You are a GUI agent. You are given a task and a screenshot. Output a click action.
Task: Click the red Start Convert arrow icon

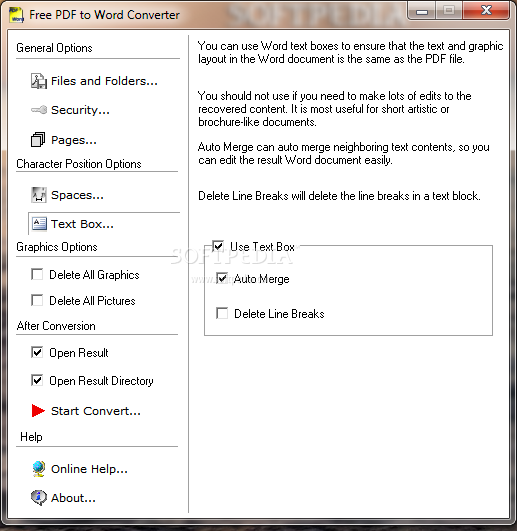coord(38,410)
